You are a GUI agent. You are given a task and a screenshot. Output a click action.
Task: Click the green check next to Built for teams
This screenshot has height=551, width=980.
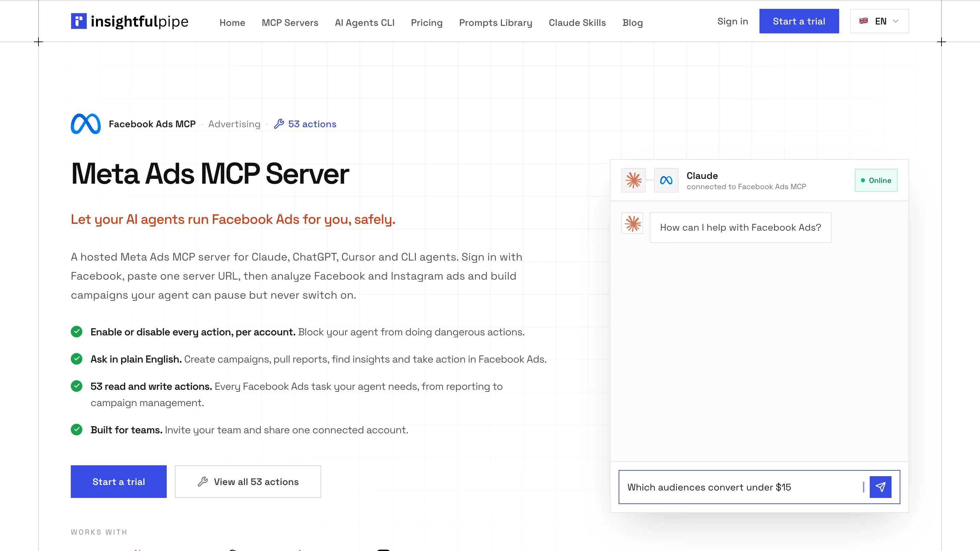(77, 430)
